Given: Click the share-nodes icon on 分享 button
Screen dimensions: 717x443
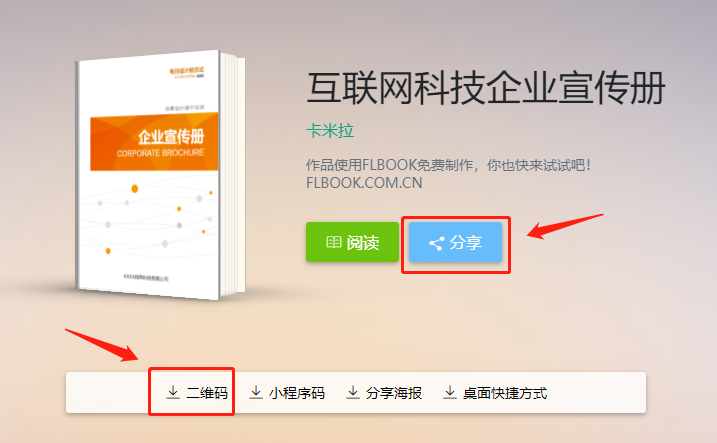Looking at the screenshot, I should click(x=437, y=243).
